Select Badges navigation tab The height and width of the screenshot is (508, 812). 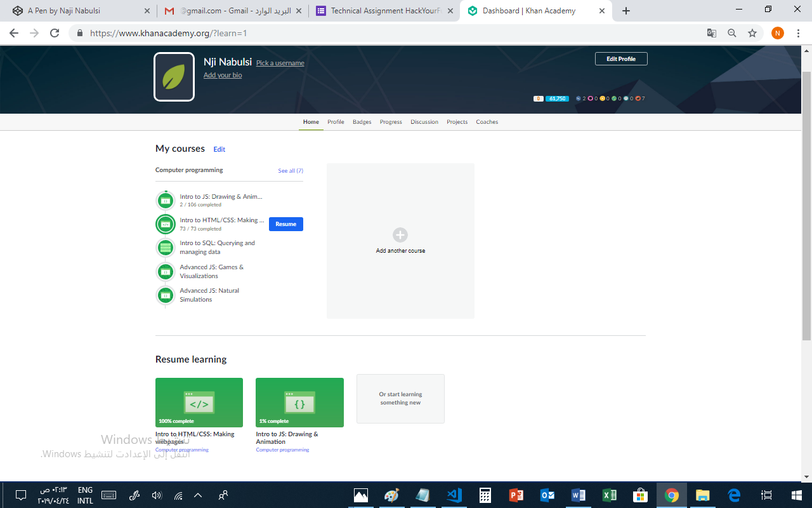[x=362, y=122]
